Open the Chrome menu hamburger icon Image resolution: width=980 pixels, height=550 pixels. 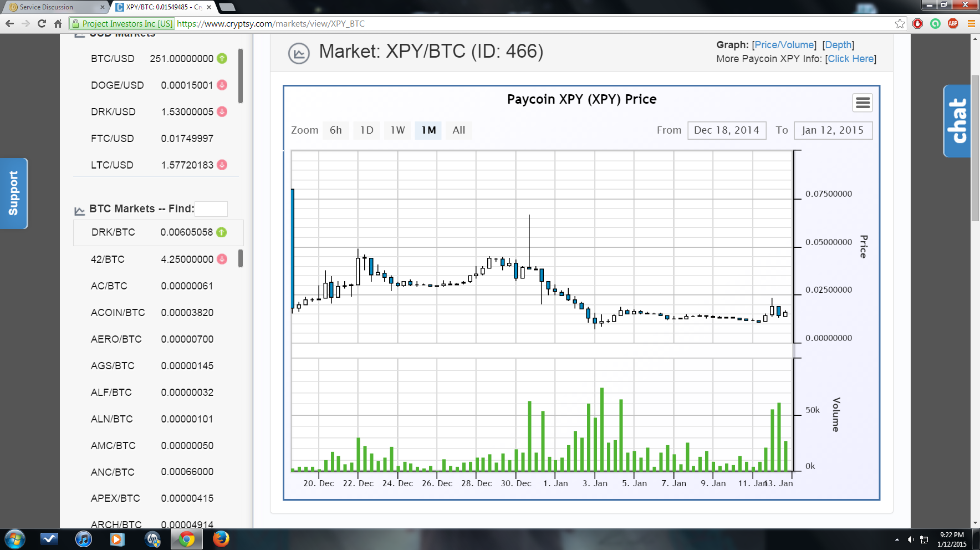pos(971,23)
